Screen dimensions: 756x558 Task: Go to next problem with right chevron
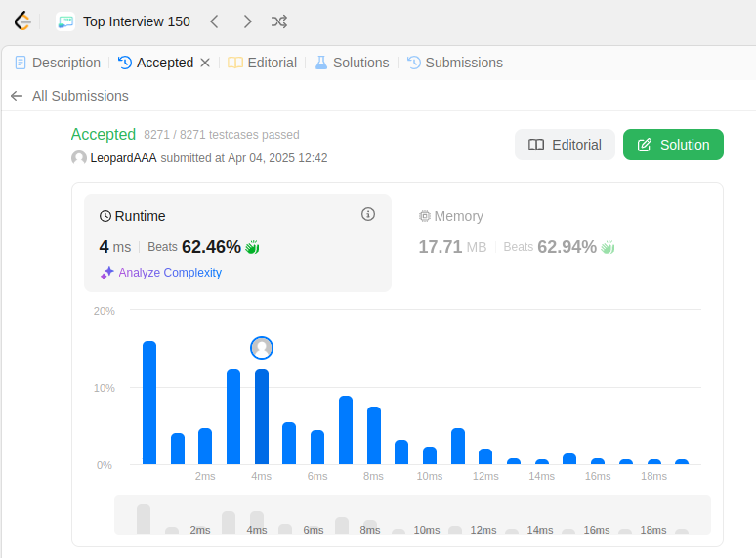click(247, 21)
